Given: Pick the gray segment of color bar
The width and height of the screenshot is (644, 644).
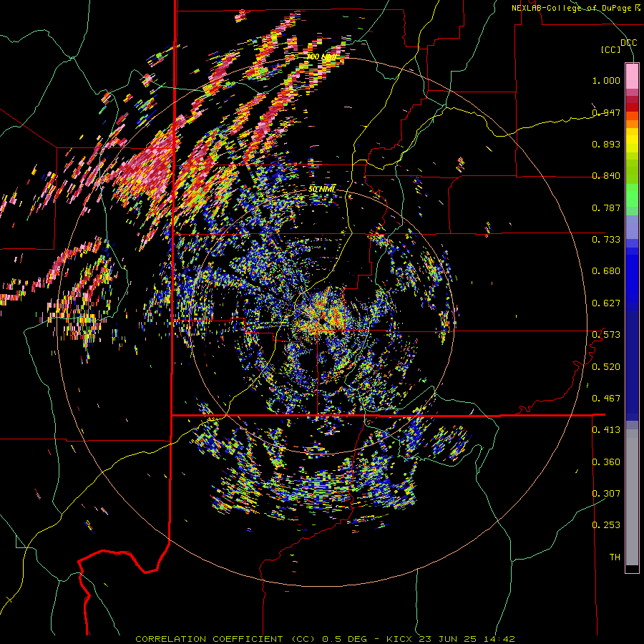Looking at the screenshot, I should point(632,497).
